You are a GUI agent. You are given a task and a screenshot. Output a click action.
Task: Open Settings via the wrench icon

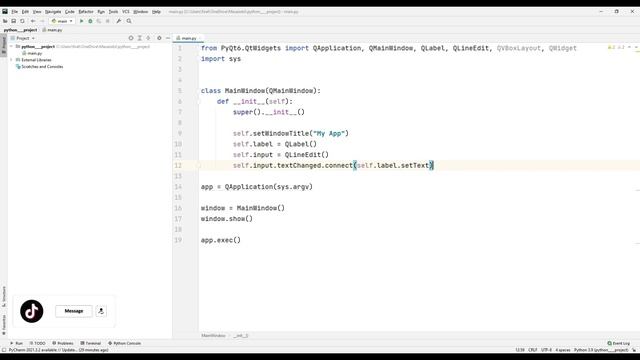[x=118, y=21]
